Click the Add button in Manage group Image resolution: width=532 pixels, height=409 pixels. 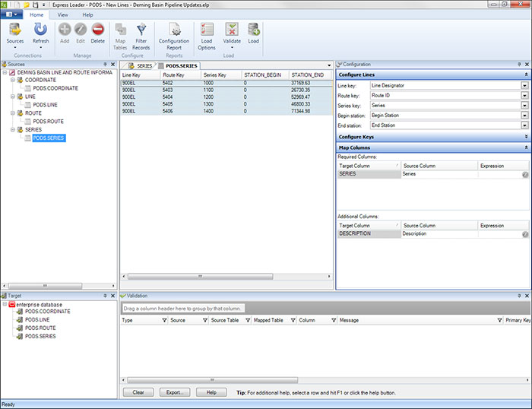[x=65, y=33]
